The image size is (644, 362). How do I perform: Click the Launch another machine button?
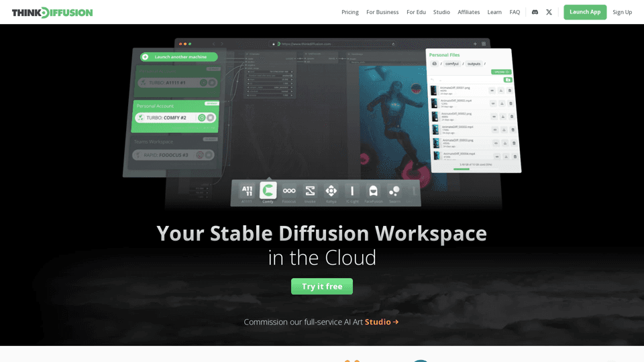(179, 57)
